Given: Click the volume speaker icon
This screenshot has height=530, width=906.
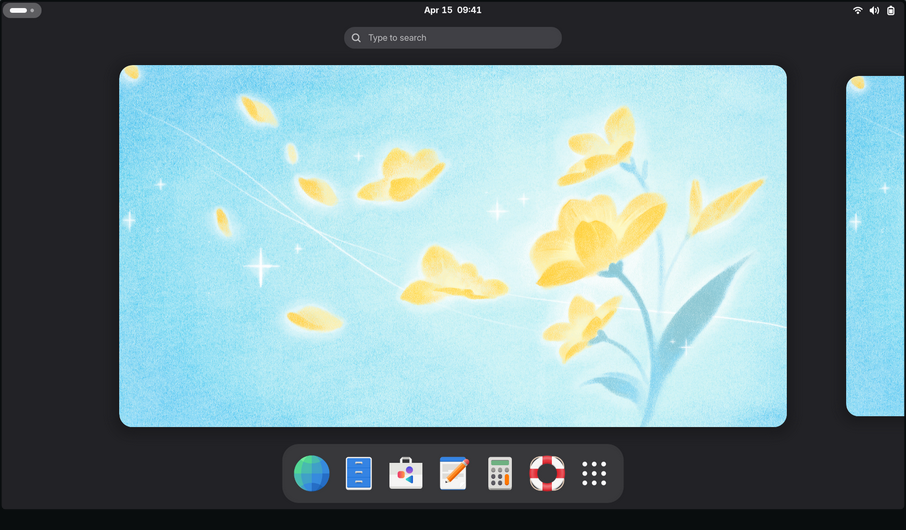Looking at the screenshot, I should (874, 10).
